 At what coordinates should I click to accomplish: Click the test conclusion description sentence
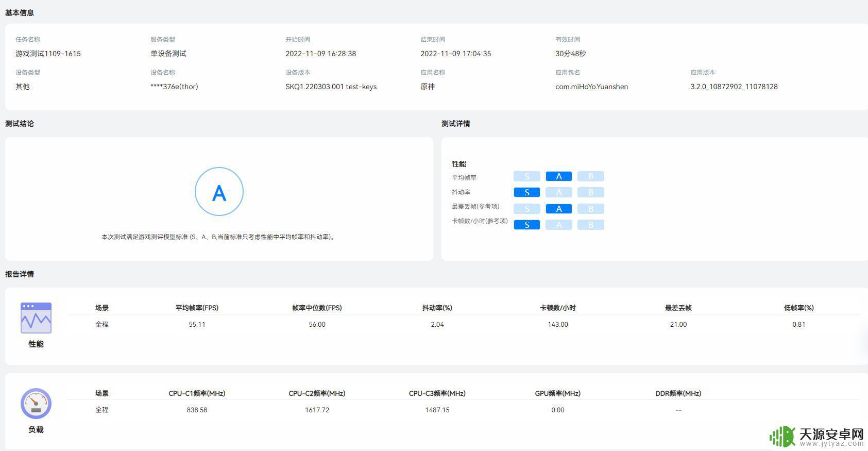[219, 237]
